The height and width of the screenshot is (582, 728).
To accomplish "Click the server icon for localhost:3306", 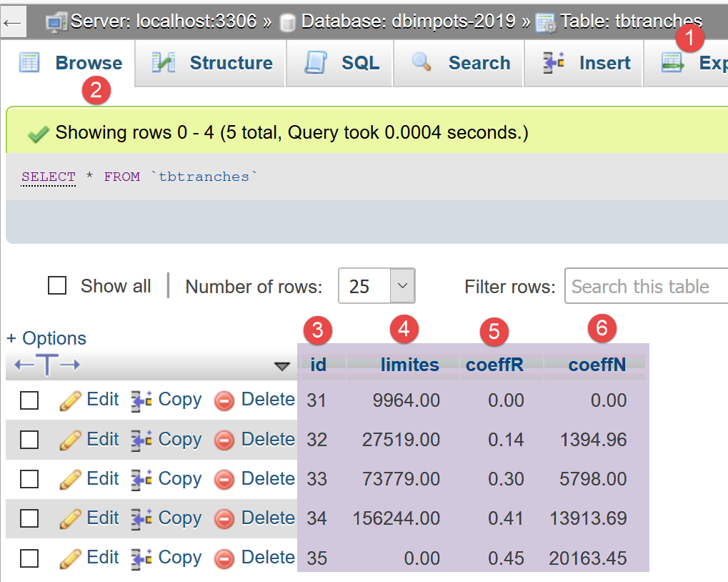I will (x=56, y=23).
